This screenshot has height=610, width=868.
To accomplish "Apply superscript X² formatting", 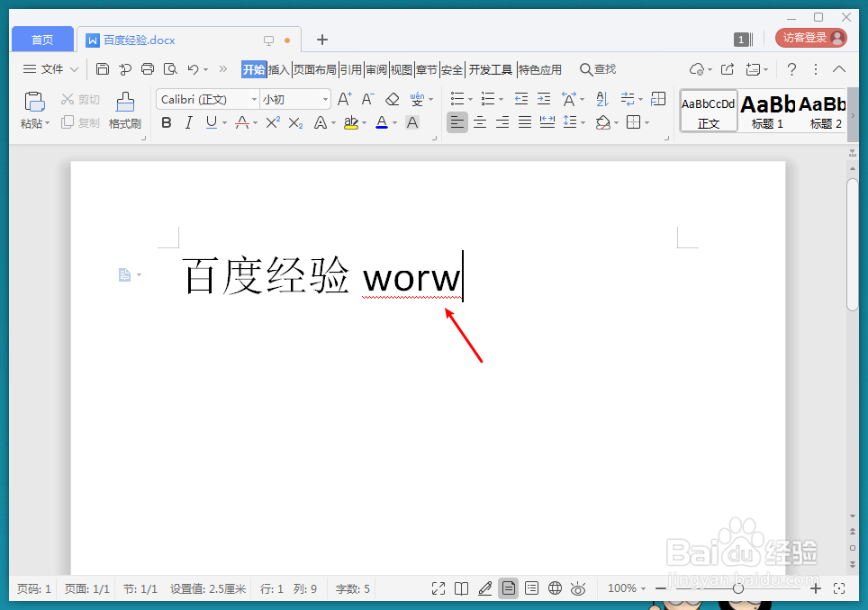I will coord(273,122).
